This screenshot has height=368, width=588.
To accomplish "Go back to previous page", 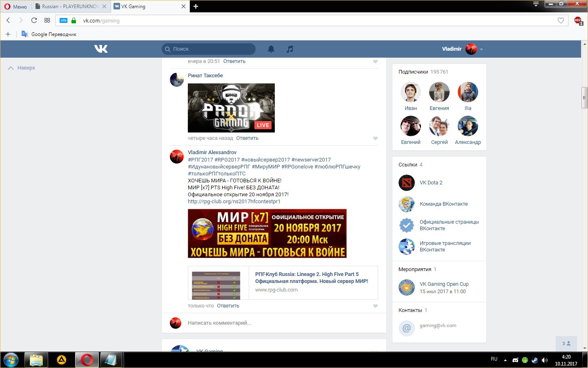I will pos(8,20).
